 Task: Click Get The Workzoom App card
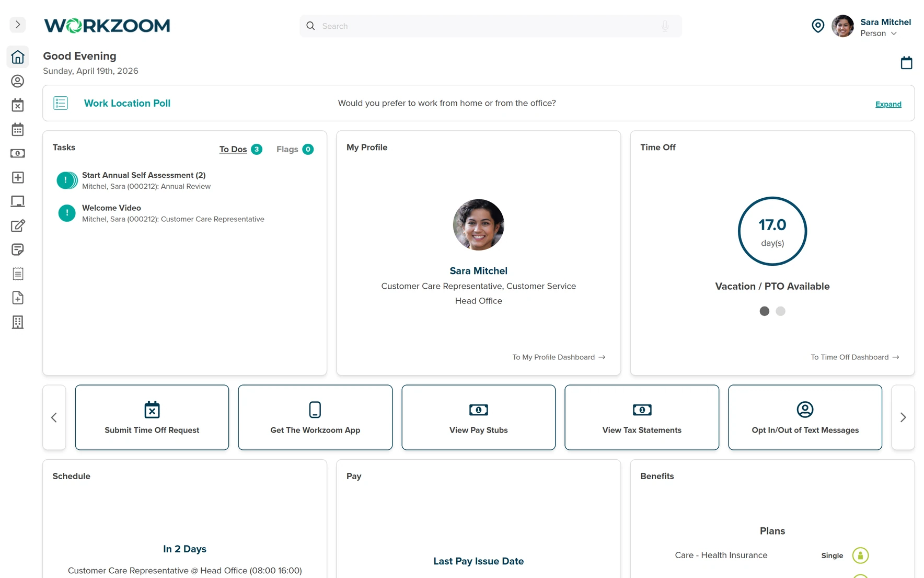coord(315,417)
